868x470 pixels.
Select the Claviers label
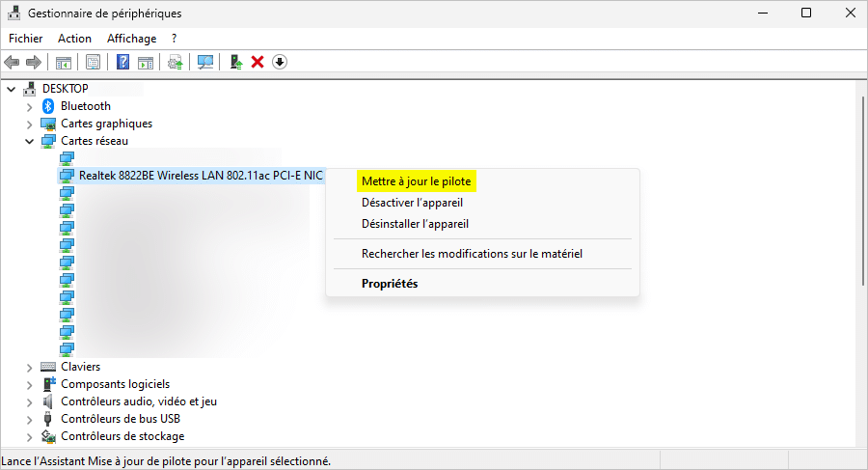(x=81, y=367)
